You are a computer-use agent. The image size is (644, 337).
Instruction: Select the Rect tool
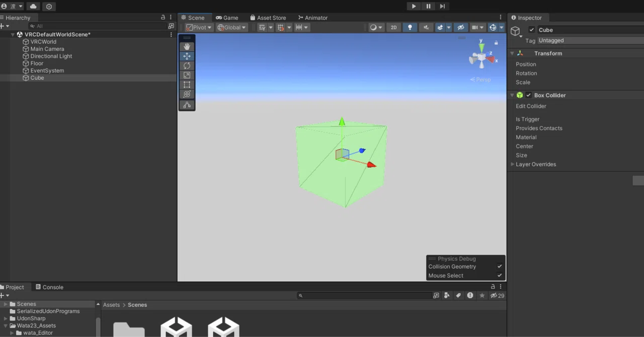point(187,85)
